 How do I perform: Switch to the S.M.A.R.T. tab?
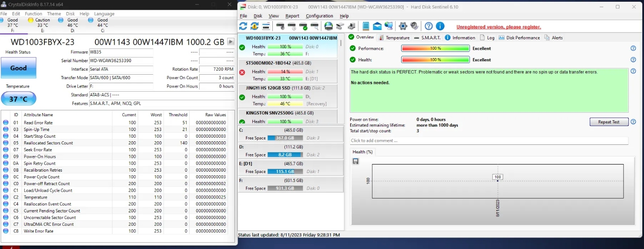428,38
